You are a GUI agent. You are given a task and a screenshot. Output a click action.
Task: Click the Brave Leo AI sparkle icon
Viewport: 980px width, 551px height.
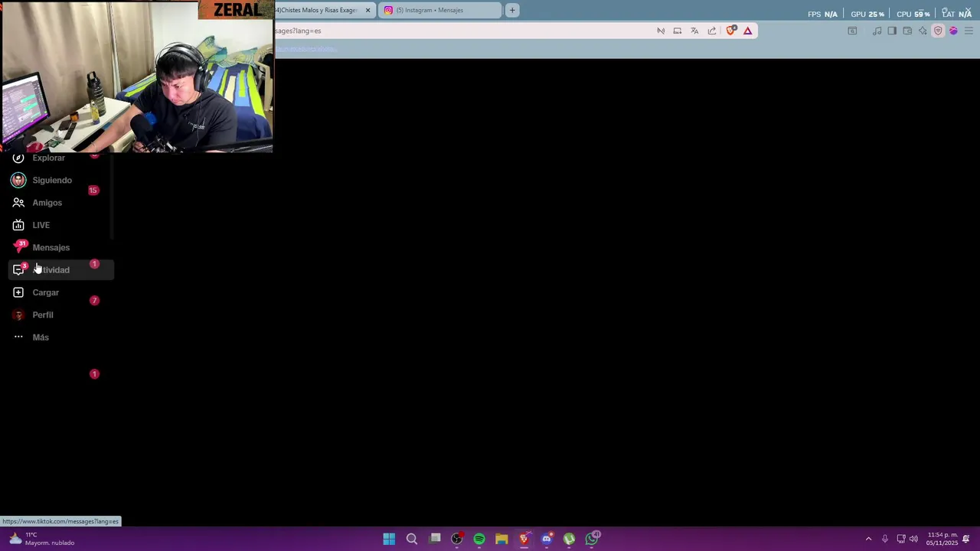(923, 31)
